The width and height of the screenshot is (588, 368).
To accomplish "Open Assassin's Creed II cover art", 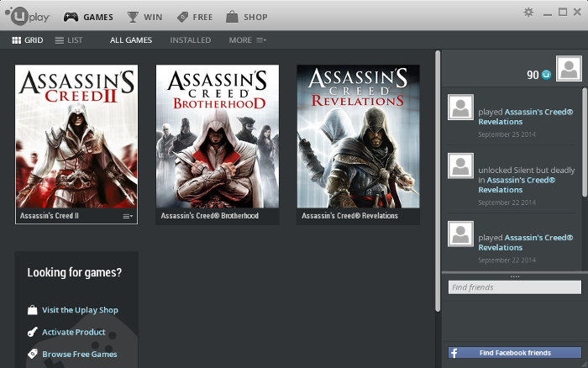I will tap(76, 137).
